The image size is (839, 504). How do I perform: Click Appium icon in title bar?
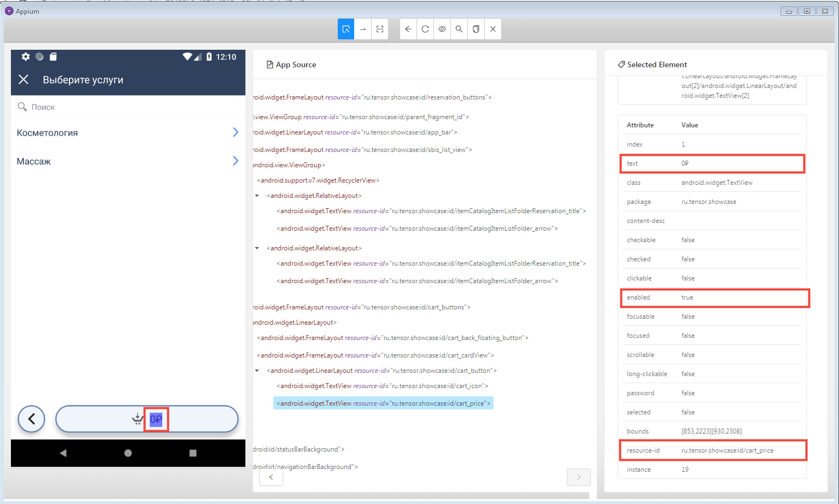pyautogui.click(x=9, y=11)
